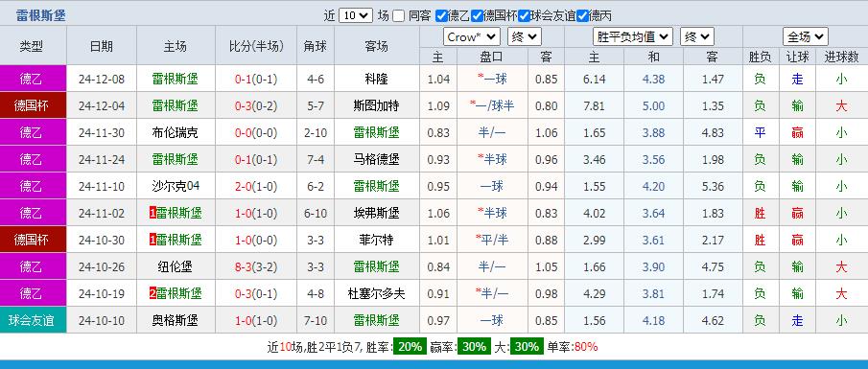Viewport: 868px width, 369px height.
Task: Open away team 菲尔特 link
Action: click(x=376, y=240)
